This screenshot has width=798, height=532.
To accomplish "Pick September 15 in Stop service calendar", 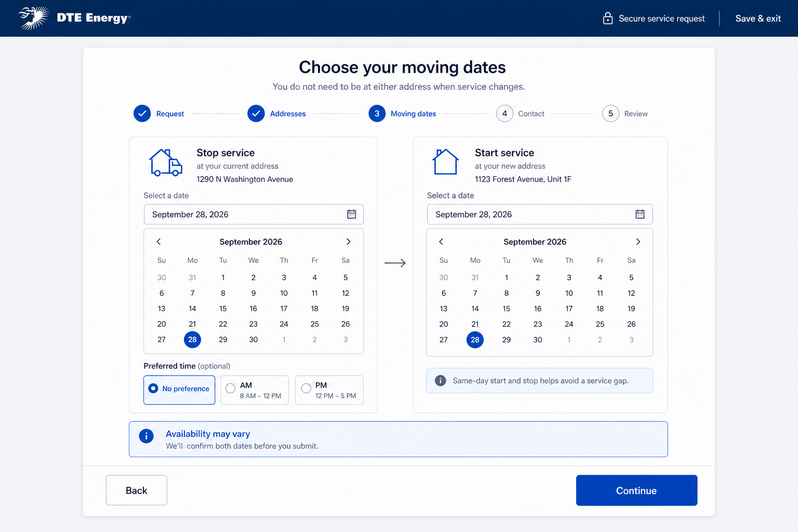I will click(x=223, y=309).
